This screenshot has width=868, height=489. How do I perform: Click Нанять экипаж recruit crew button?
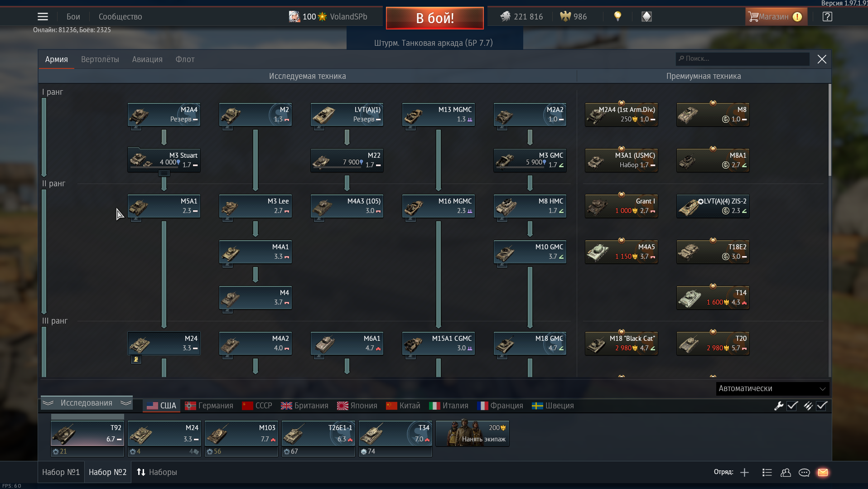click(x=473, y=434)
